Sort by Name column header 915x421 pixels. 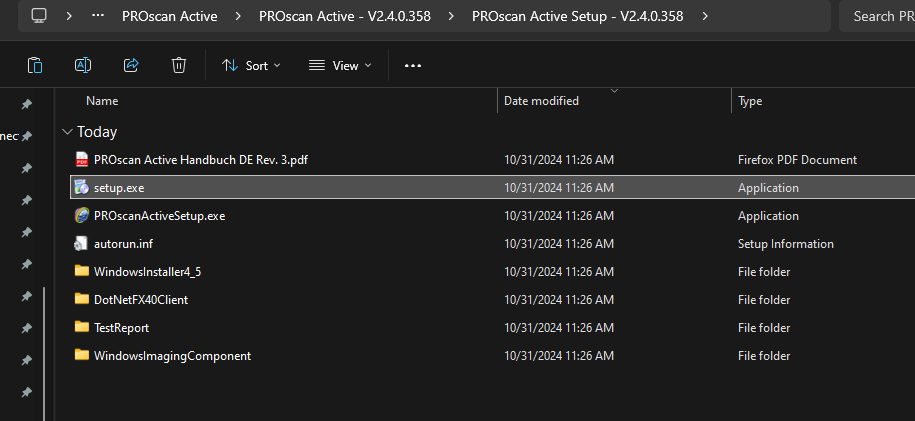pos(102,101)
